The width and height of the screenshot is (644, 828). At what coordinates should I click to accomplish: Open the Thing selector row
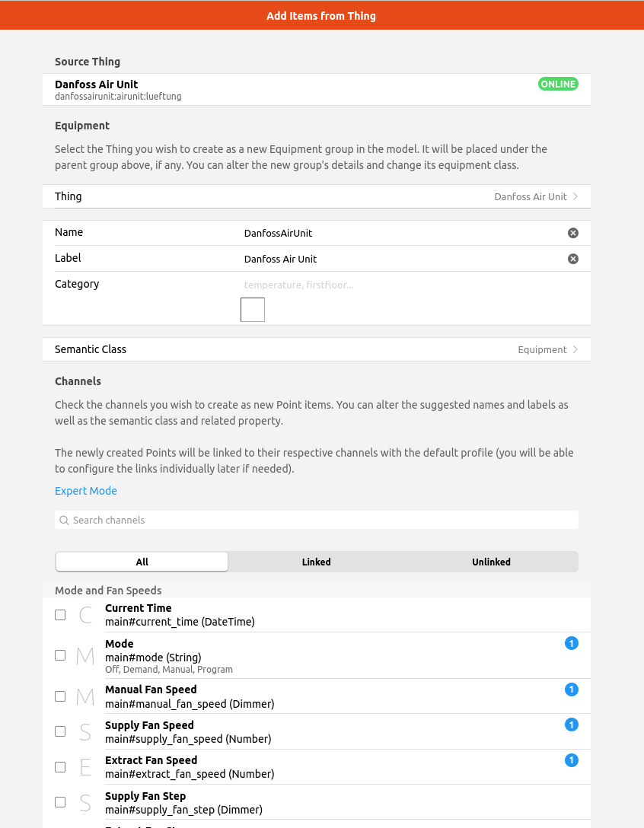pyautogui.click(x=317, y=196)
